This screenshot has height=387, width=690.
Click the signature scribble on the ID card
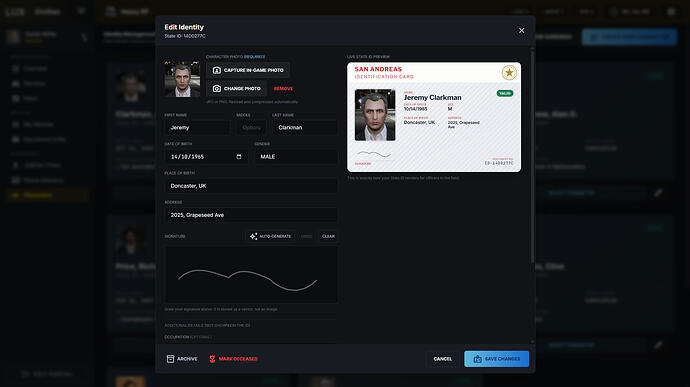coord(374,154)
